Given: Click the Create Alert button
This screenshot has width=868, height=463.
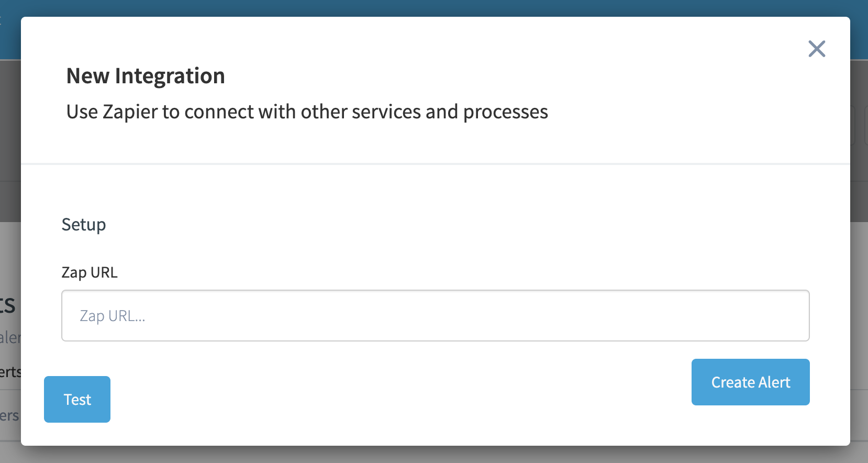Looking at the screenshot, I should 751,382.
